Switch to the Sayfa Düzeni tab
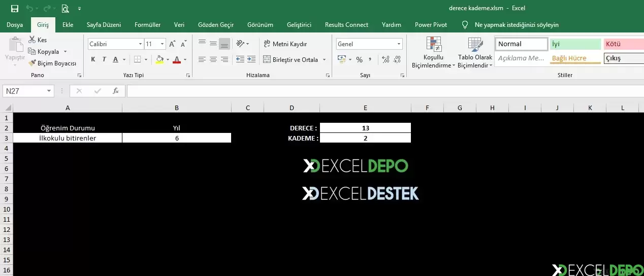The height and width of the screenshot is (276, 644). click(104, 24)
